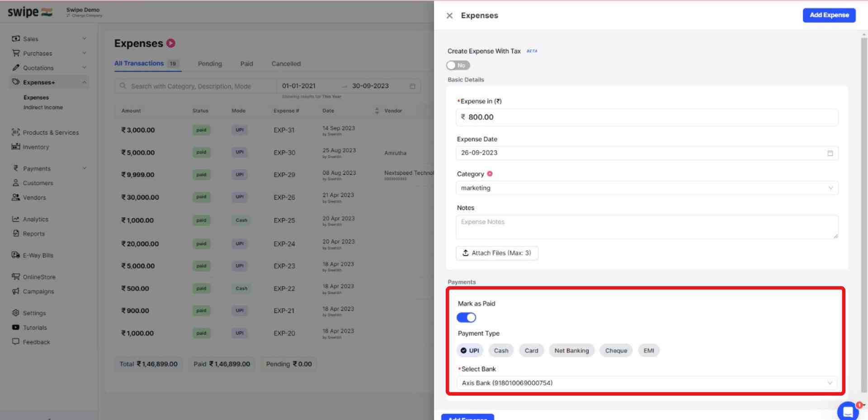Switch to Pending tab

pyautogui.click(x=210, y=64)
